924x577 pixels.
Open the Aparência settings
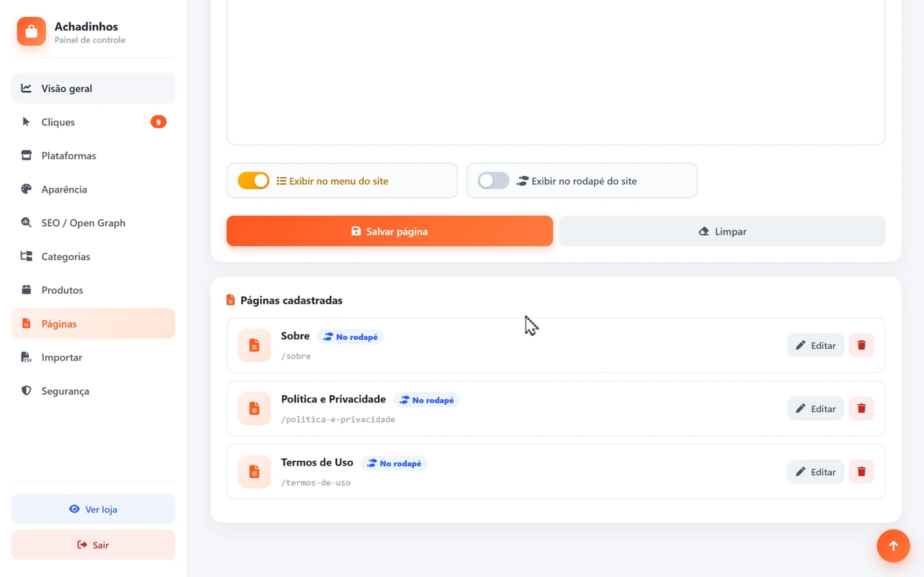(x=93, y=189)
